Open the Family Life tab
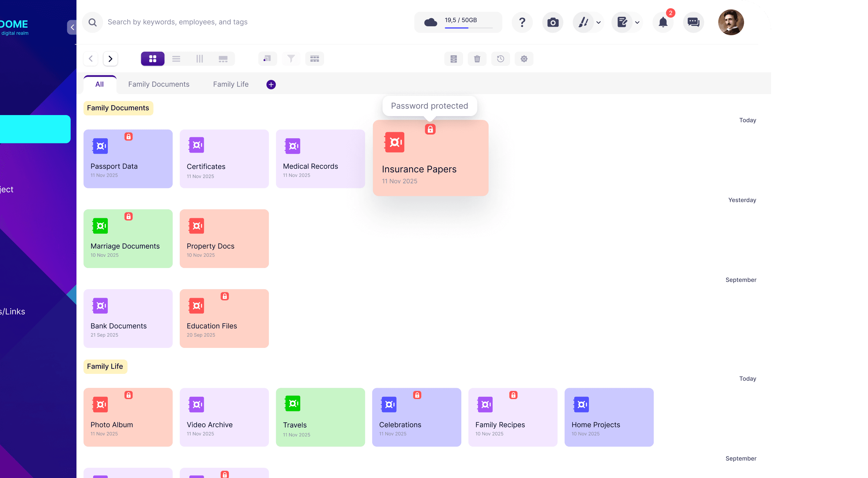 [231, 84]
